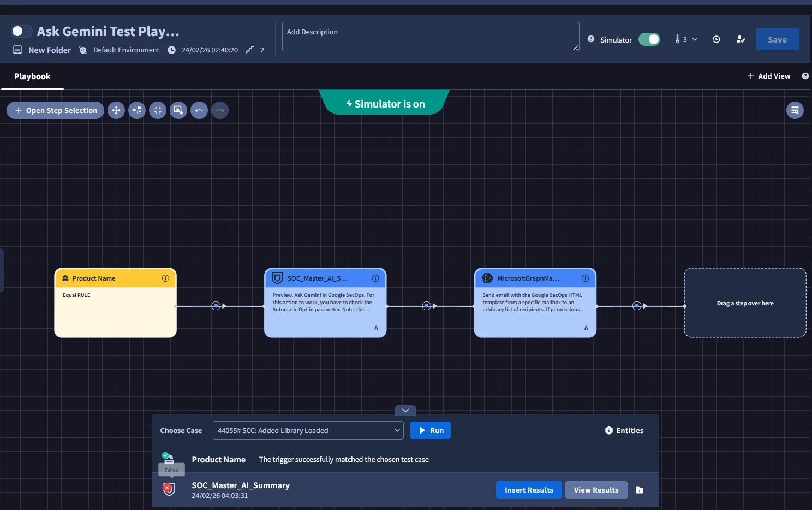Image resolution: width=812 pixels, height=510 pixels.
Task: Switch to the Playbook tab
Action: 32,76
